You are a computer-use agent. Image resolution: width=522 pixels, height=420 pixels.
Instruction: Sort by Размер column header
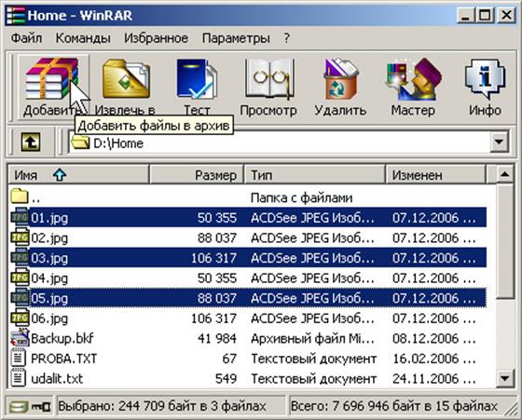point(197,174)
